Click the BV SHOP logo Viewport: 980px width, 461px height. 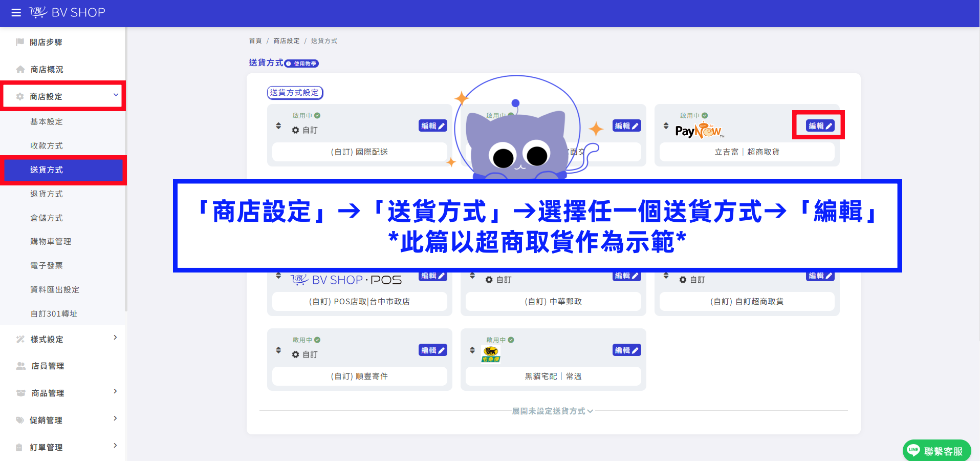point(67,12)
